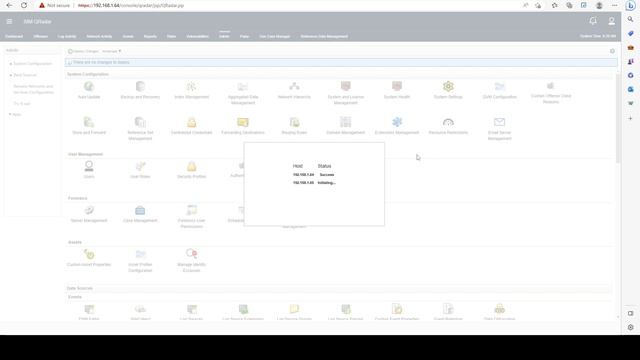Open Security Profiles
Viewport: 640px width, 360px height.
pos(191,166)
